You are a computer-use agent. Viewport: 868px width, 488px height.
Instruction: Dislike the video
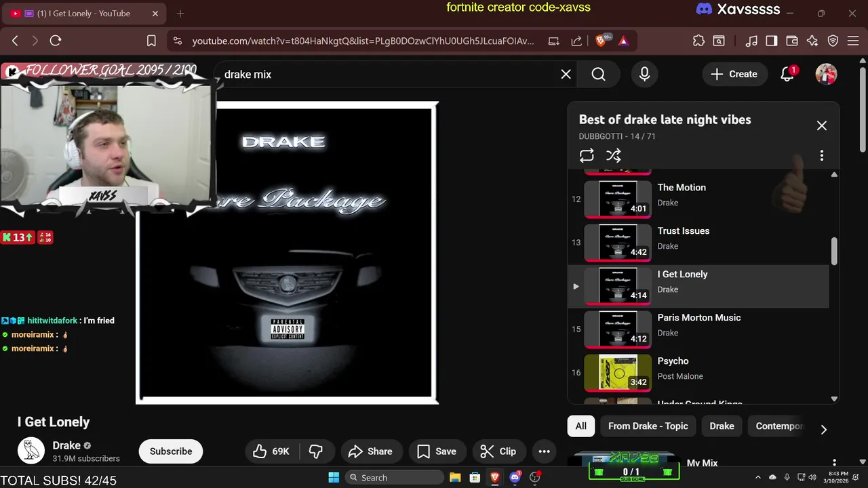pyautogui.click(x=315, y=451)
